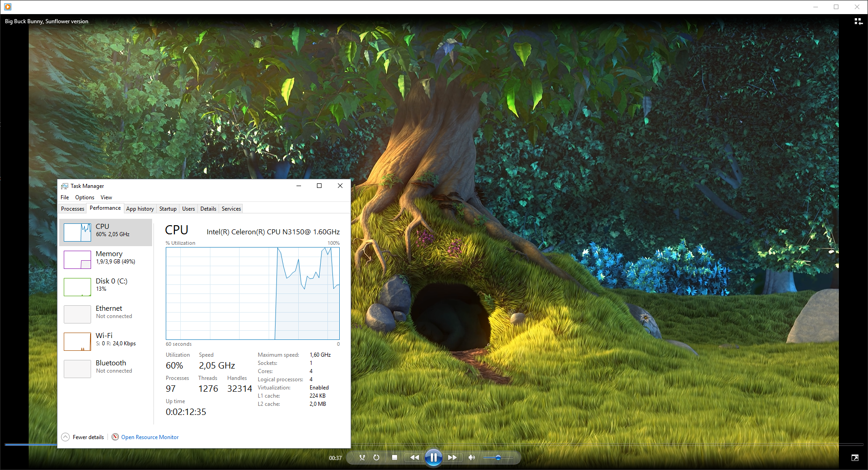Go to the Startup tab

pyautogui.click(x=168, y=209)
